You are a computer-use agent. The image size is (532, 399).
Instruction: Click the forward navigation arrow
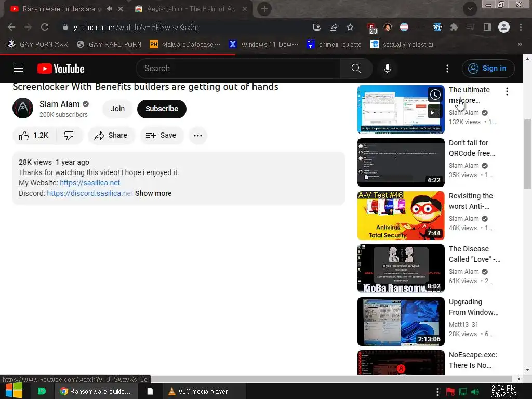pyautogui.click(x=28, y=27)
